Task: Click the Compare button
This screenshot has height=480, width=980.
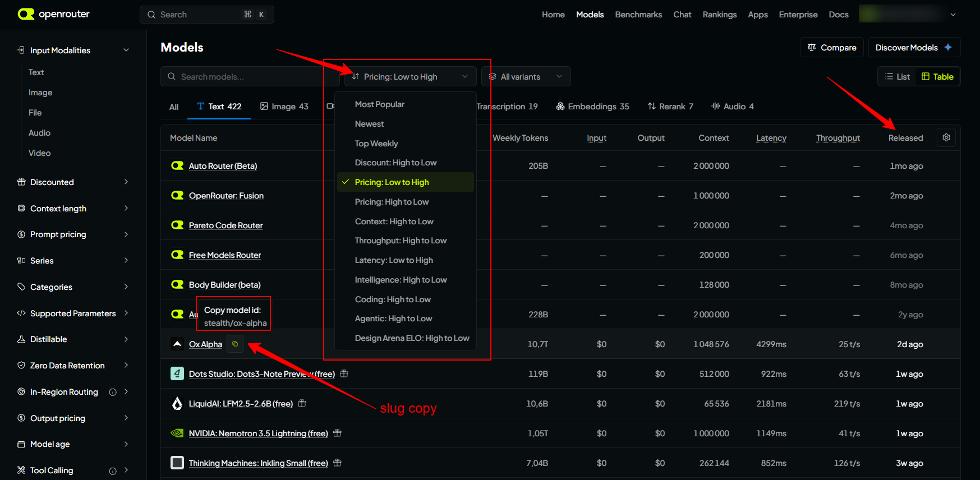Action: pyautogui.click(x=832, y=48)
